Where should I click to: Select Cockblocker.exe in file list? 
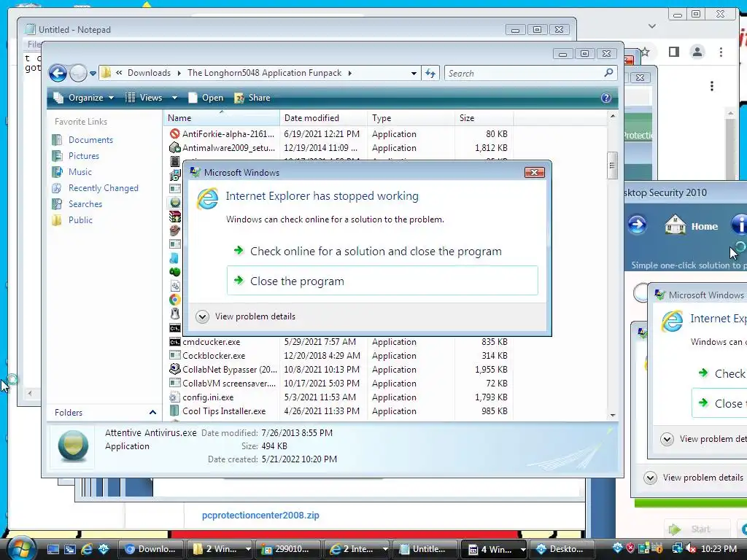pyautogui.click(x=214, y=356)
